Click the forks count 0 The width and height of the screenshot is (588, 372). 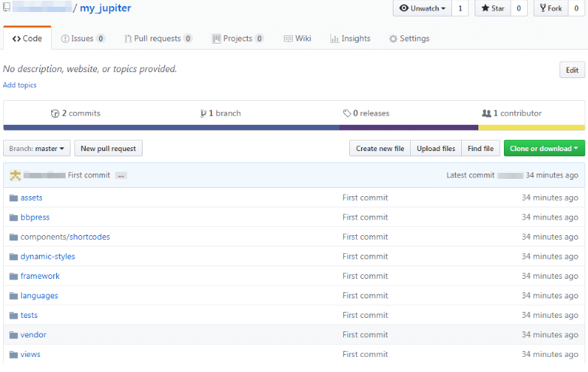tap(577, 8)
